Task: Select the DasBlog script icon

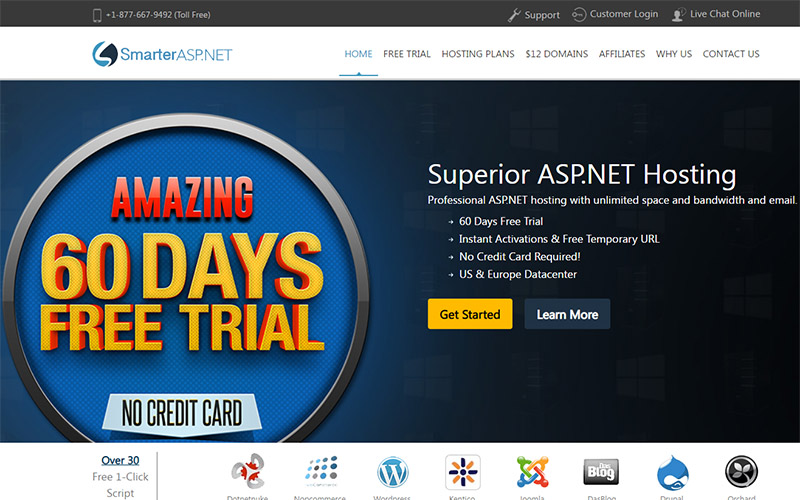Action: coord(602,471)
